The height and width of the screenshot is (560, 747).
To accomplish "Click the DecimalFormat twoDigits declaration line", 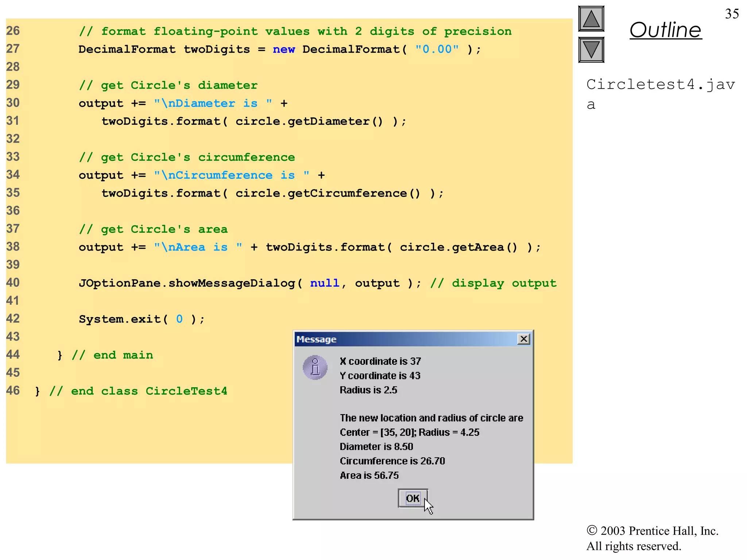I will 279,49.
